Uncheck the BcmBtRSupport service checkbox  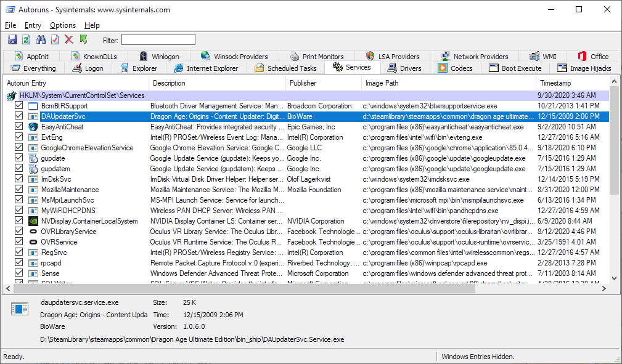pyautogui.click(x=19, y=106)
